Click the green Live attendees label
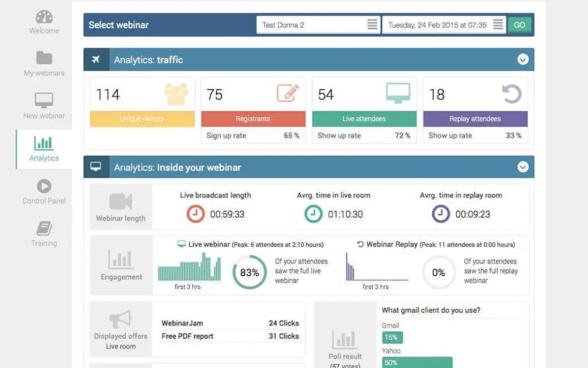 [364, 119]
